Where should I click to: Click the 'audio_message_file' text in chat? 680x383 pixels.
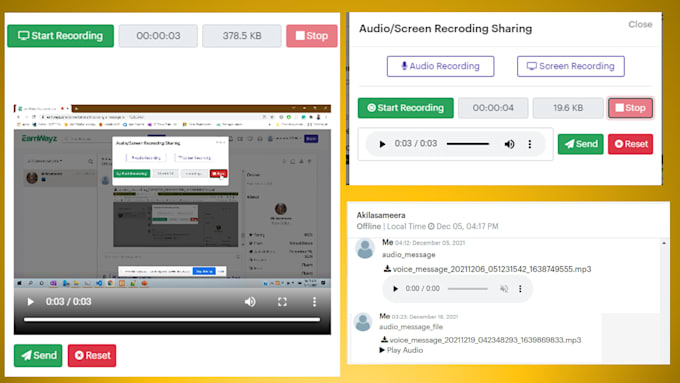point(411,327)
